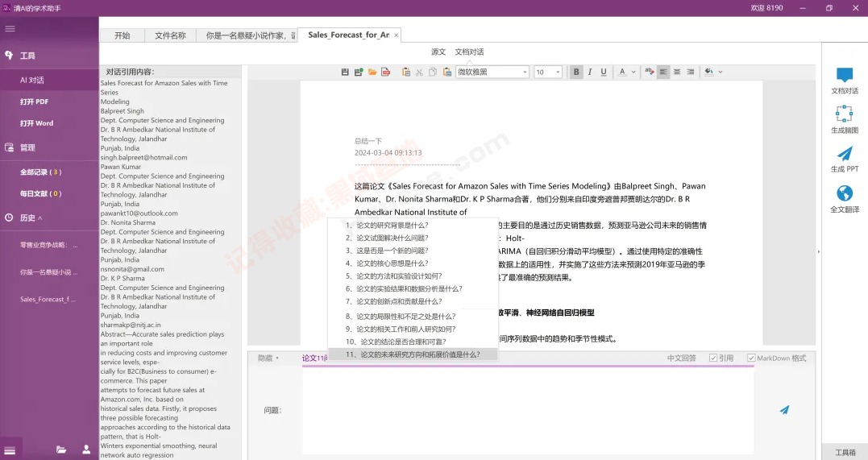Viewport: 868px width, 460px height.
Task: Click the first paste clipboard icon
Action: [405, 72]
